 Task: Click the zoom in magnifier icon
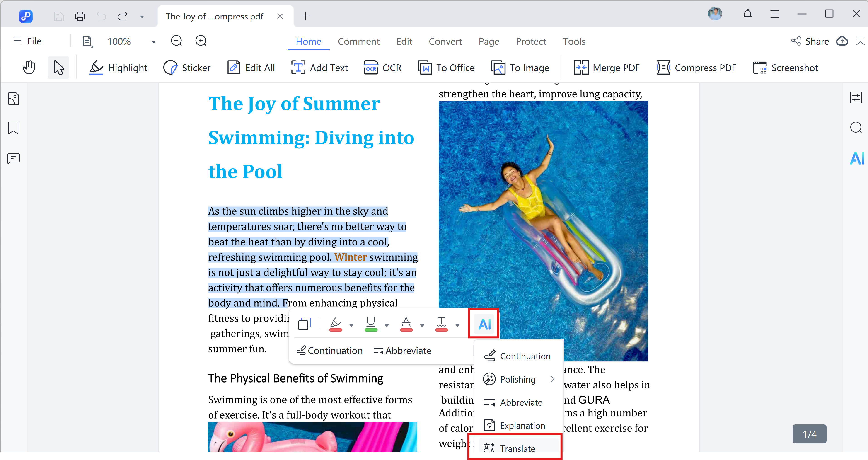coord(201,41)
